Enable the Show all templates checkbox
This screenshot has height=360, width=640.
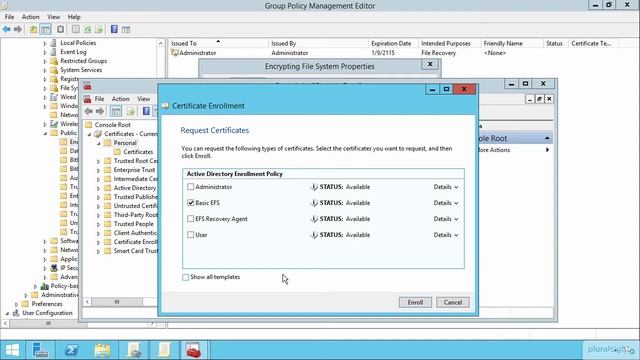coord(186,277)
